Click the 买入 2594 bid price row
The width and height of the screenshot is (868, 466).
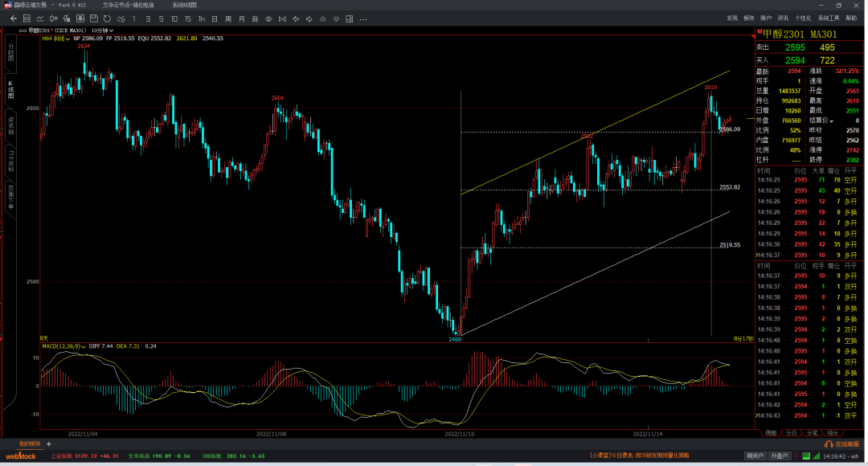[809, 60]
